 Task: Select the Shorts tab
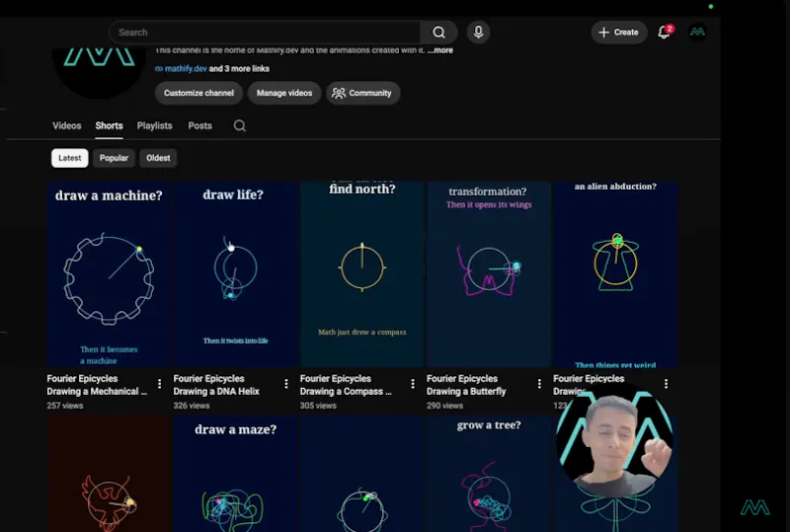pyautogui.click(x=109, y=125)
